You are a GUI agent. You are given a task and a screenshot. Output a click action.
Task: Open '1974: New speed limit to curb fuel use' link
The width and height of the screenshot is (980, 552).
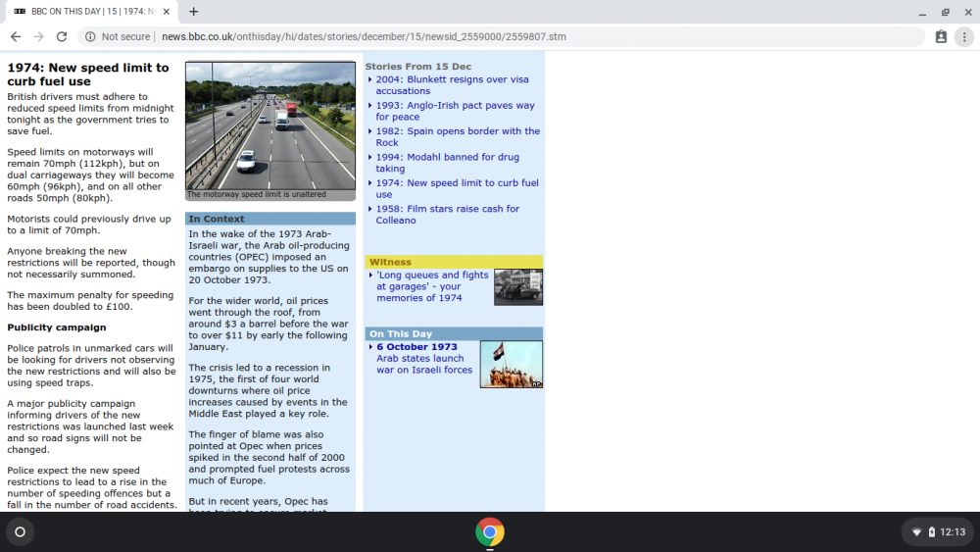(457, 188)
